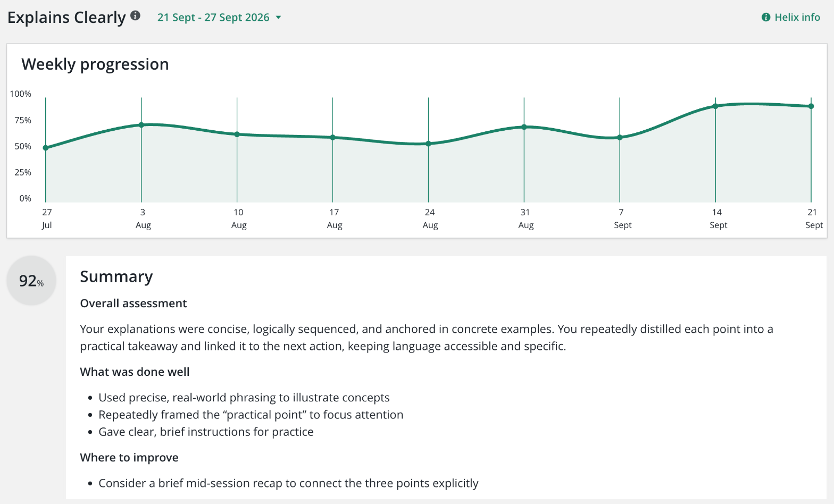This screenshot has height=504, width=834.
Task: Select the 27 Jul data point on chart
Action: pyautogui.click(x=46, y=148)
